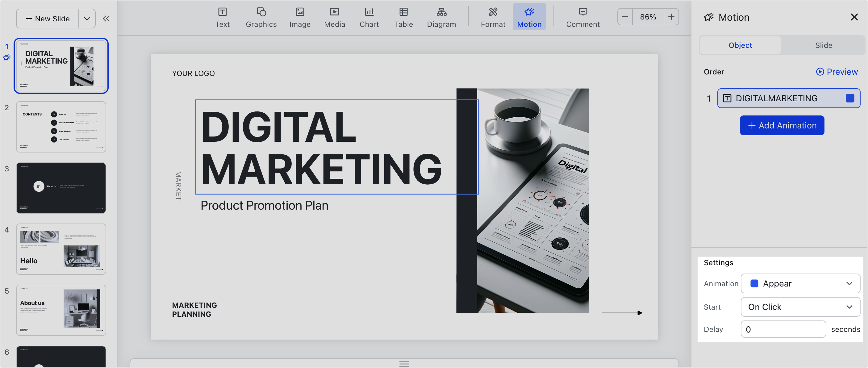This screenshot has width=868, height=368.
Task: Select the Diagram tool
Action: tap(441, 16)
